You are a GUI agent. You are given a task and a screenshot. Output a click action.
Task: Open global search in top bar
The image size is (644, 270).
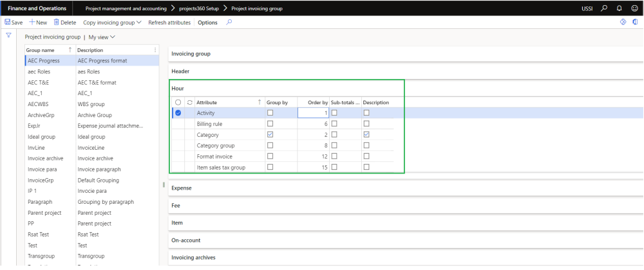[603, 8]
